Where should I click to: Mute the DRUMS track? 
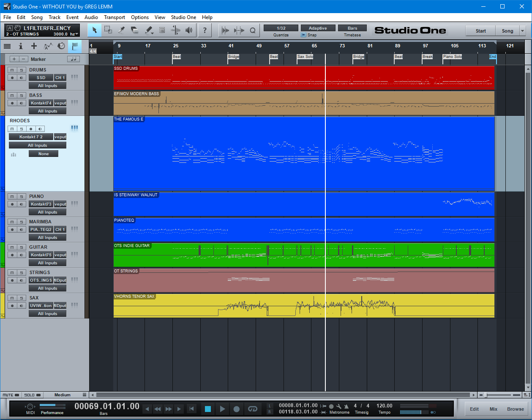click(12, 70)
